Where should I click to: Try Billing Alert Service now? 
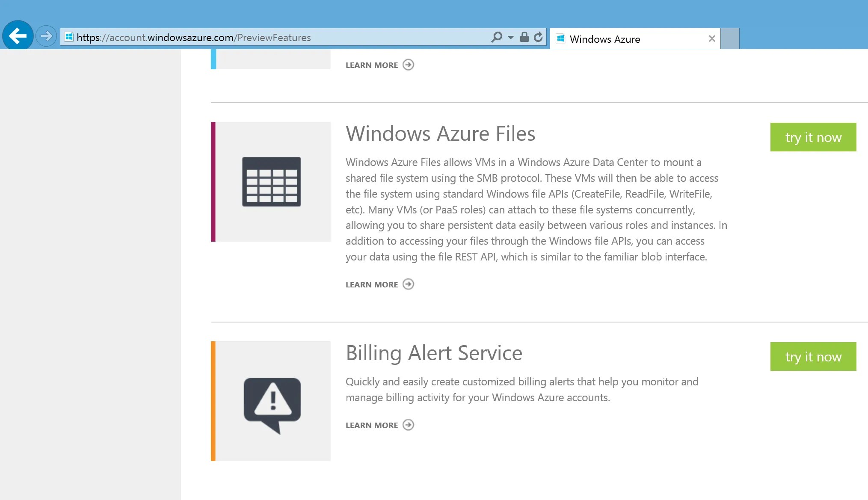[x=813, y=357]
